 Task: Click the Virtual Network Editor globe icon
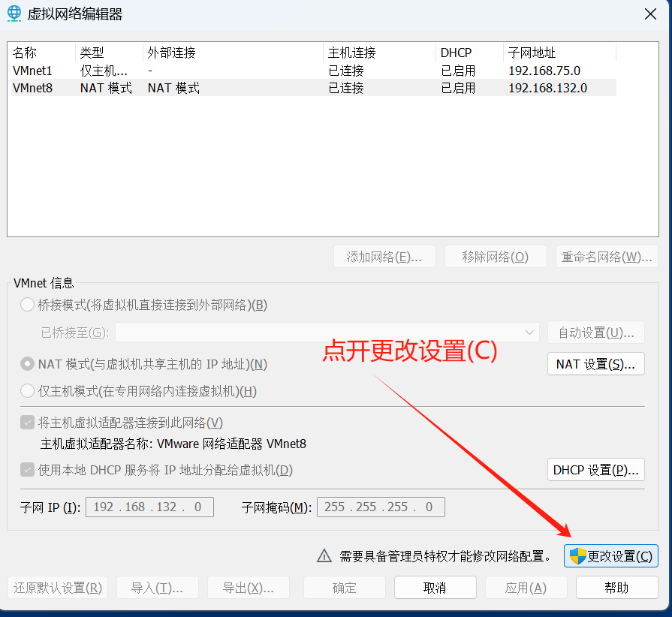[x=14, y=14]
